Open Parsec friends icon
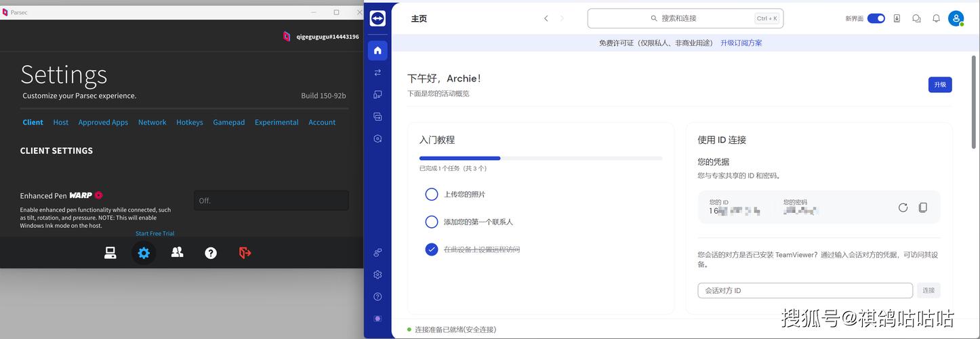Screen dimensions: 980x339 [x=178, y=252]
